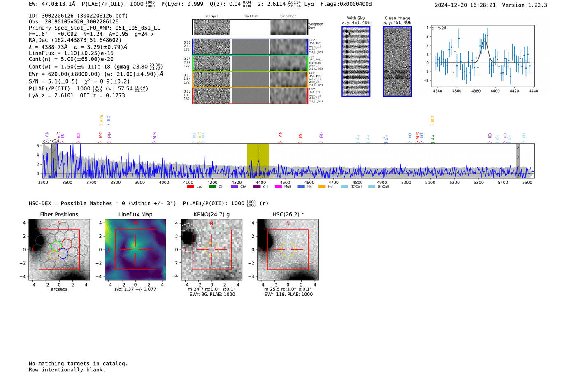
Task: Click the 'Version 1.22.3' text
Action: coord(525,5)
